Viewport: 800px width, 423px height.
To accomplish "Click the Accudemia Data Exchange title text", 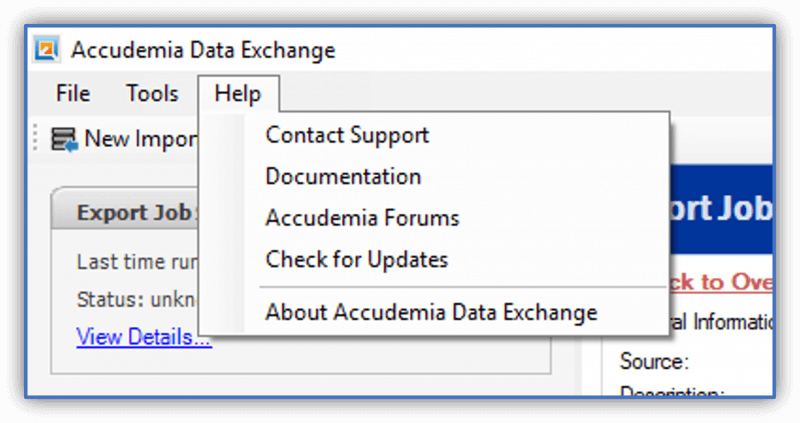I will pos(203,50).
